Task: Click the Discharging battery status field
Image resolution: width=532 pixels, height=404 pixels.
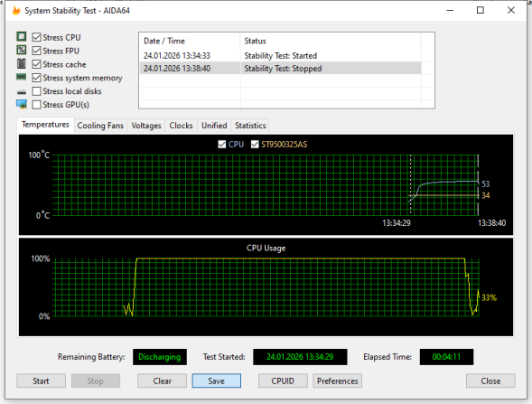Action: pyautogui.click(x=160, y=357)
